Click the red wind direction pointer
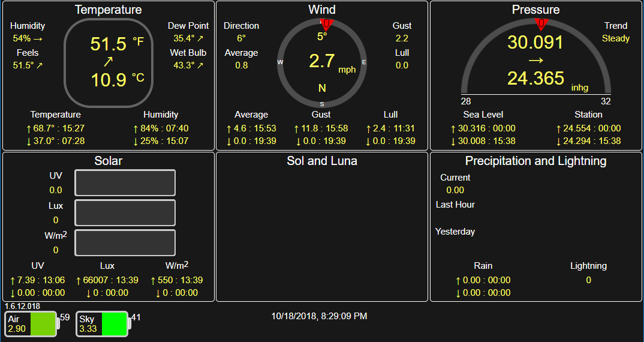Screen dimensions: 644x342 326,24
